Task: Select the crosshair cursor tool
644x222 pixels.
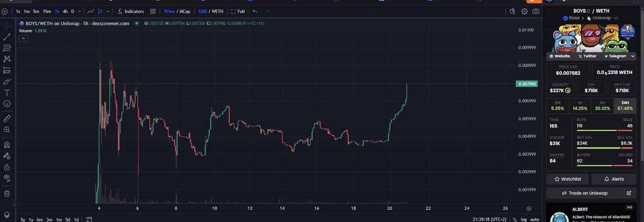Action: point(7,25)
